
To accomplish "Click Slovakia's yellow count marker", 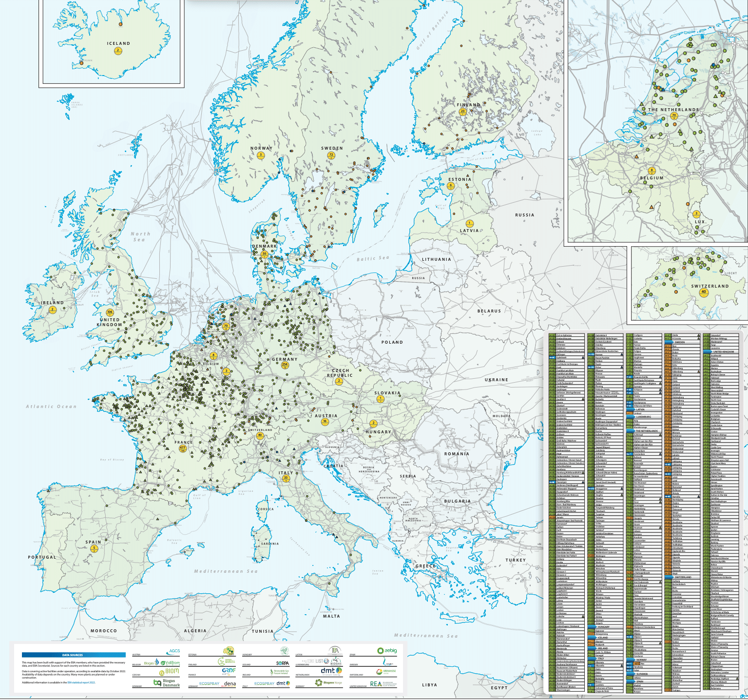I will pos(381,399).
